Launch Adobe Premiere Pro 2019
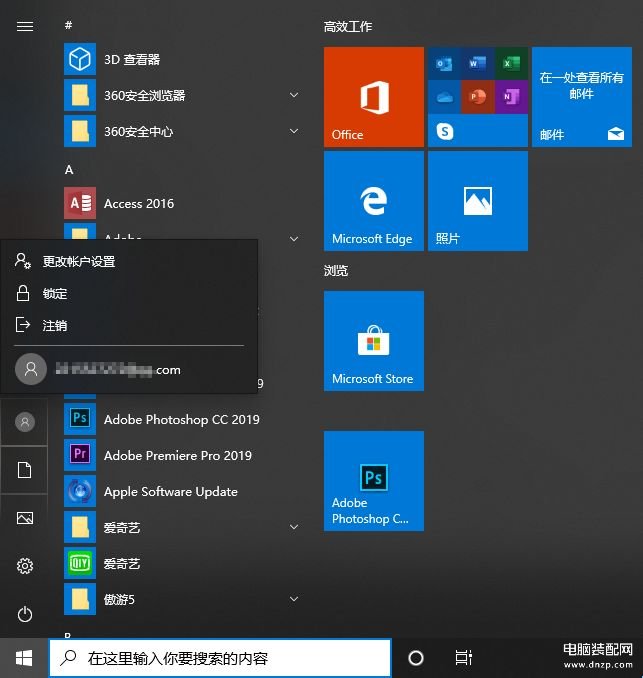 pyautogui.click(x=177, y=456)
